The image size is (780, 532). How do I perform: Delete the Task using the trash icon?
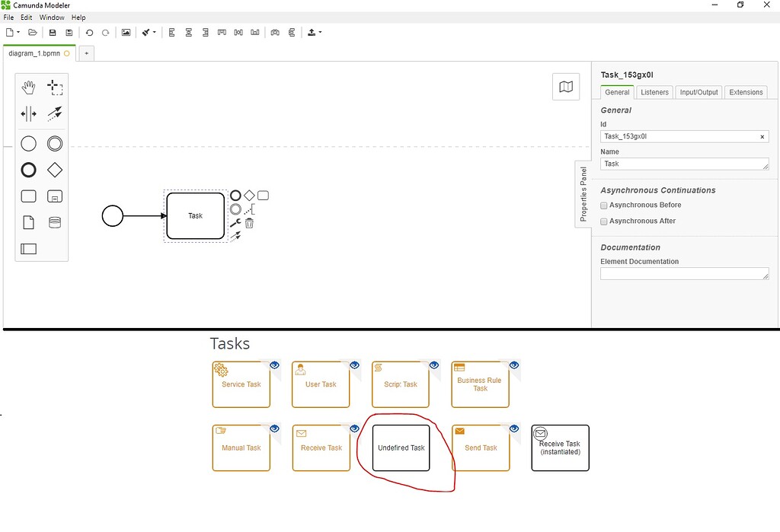point(249,221)
